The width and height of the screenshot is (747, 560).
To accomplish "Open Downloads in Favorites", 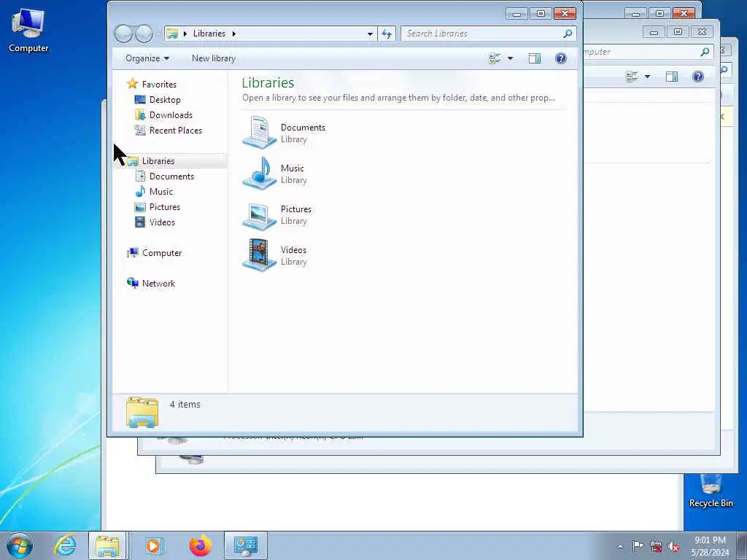I will point(171,114).
